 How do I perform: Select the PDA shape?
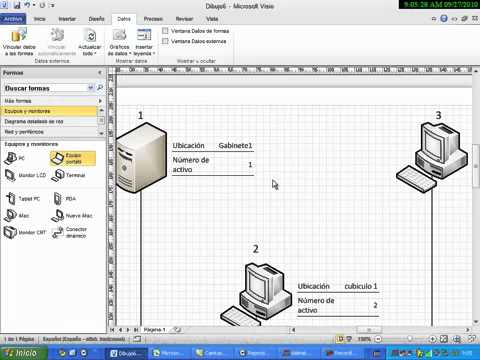click(65, 199)
